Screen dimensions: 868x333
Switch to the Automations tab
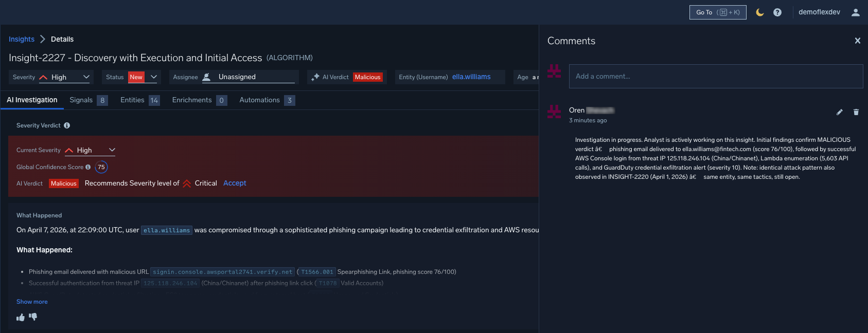(x=267, y=100)
